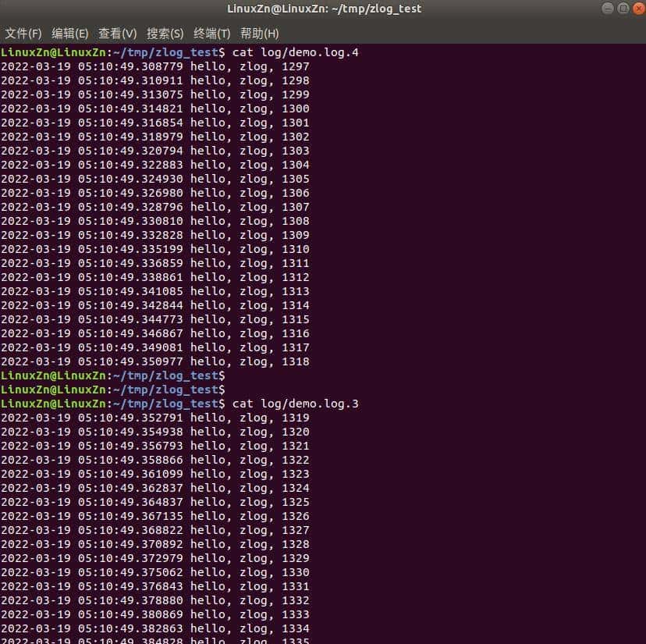646x644 pixels.
Task: Select the log line ending 1316
Action: coord(155,333)
